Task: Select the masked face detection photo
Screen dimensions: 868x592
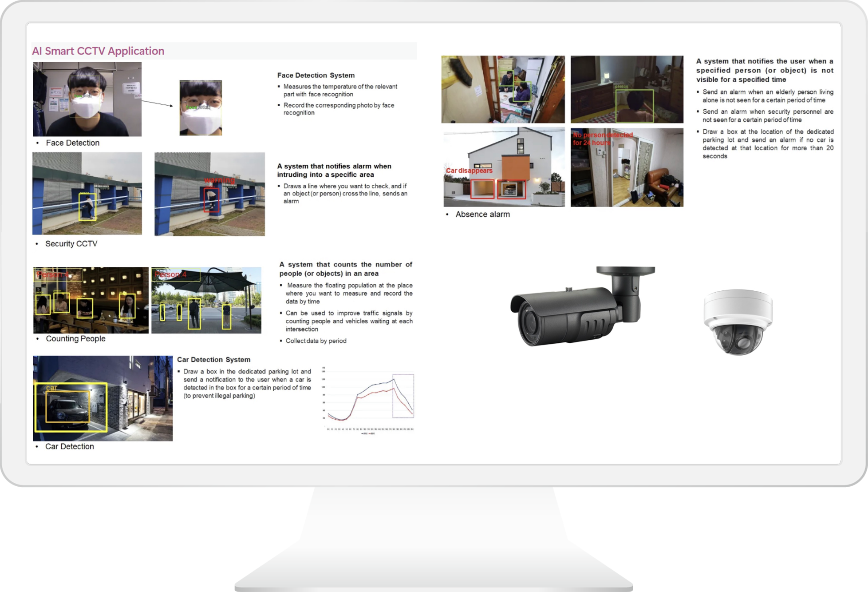Action: (87, 99)
